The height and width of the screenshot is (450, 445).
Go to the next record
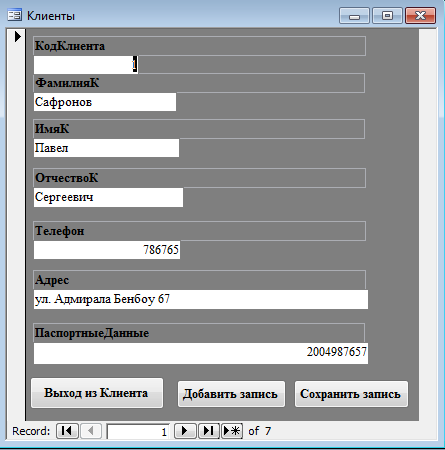coord(185,431)
